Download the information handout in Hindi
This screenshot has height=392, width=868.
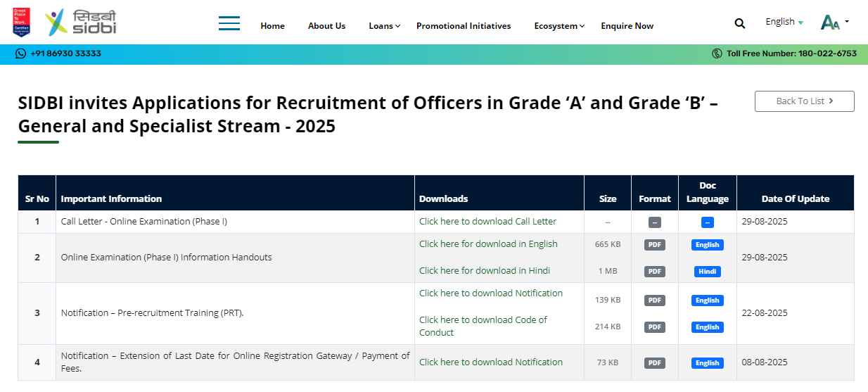[x=484, y=271]
